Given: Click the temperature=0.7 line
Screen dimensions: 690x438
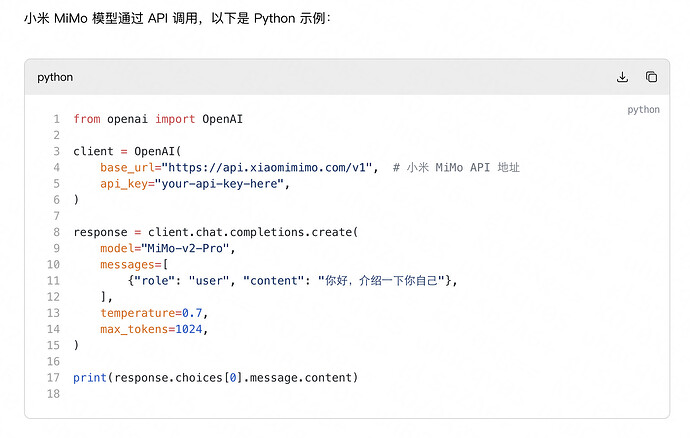Looking at the screenshot, I should [154, 313].
